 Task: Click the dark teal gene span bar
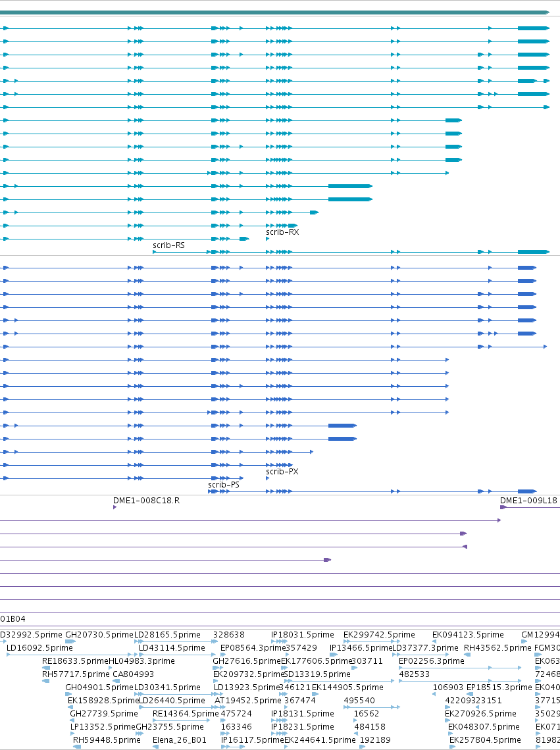(x=274, y=12)
